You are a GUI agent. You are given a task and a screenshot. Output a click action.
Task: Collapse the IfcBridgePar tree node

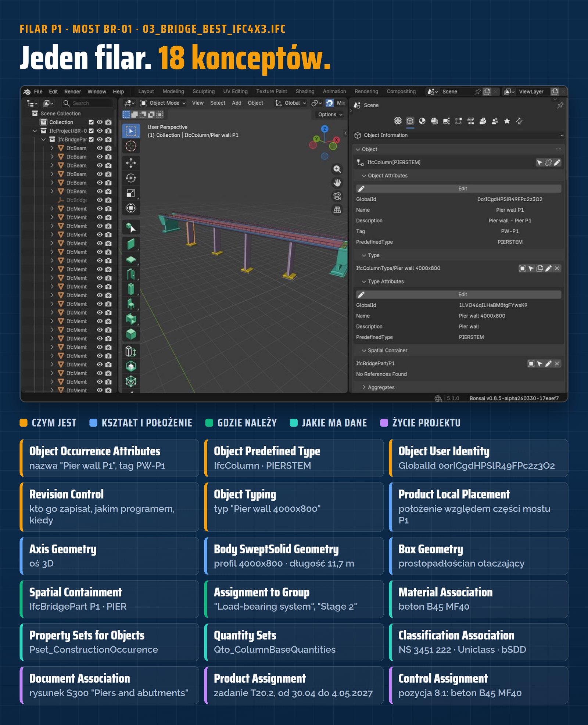[43, 139]
